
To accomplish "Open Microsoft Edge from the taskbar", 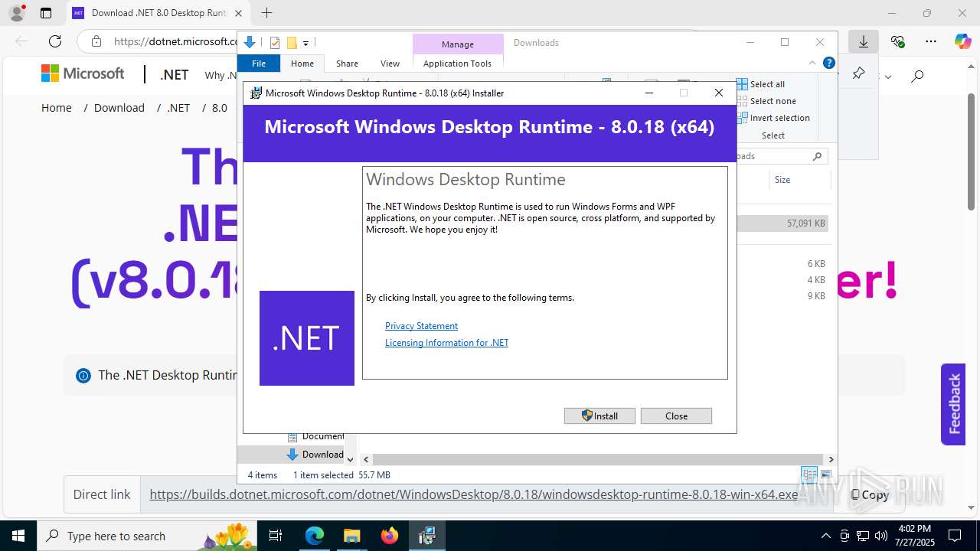I will click(315, 536).
